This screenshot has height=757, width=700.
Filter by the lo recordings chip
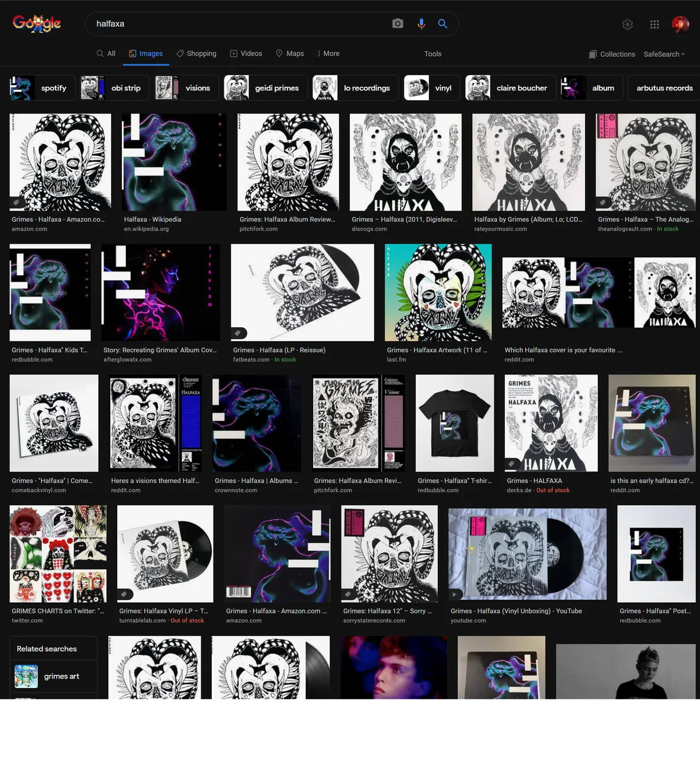click(x=356, y=88)
